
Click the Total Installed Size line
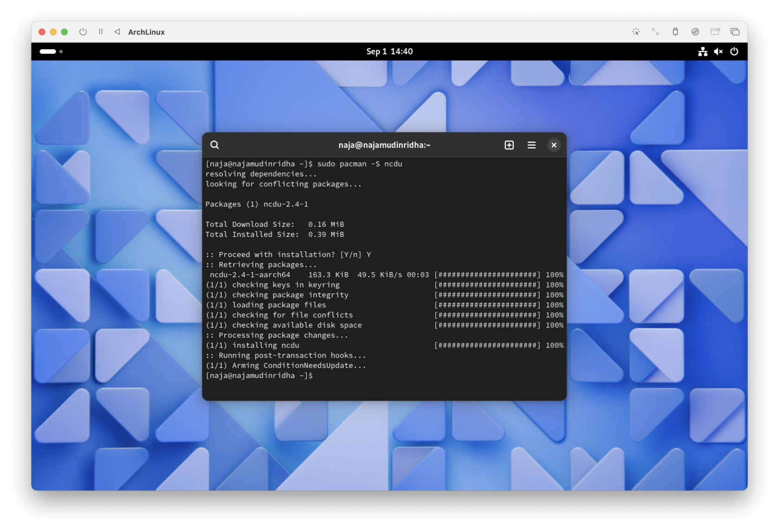pos(275,235)
